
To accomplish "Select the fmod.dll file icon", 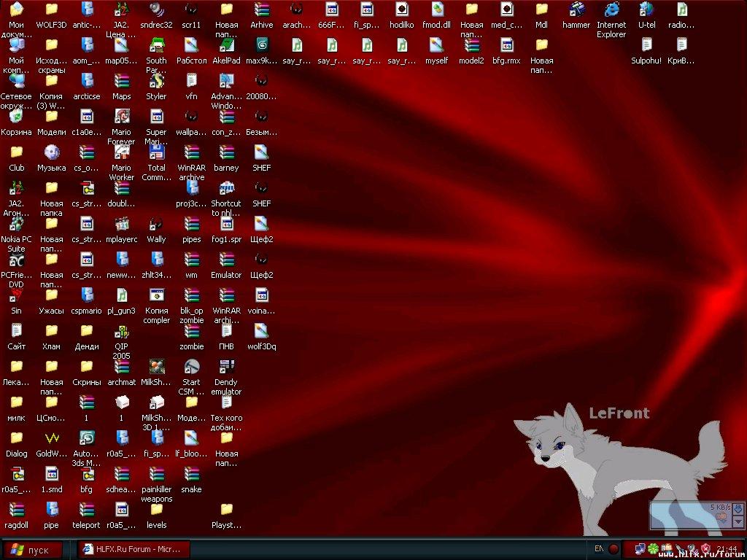I will [436, 9].
